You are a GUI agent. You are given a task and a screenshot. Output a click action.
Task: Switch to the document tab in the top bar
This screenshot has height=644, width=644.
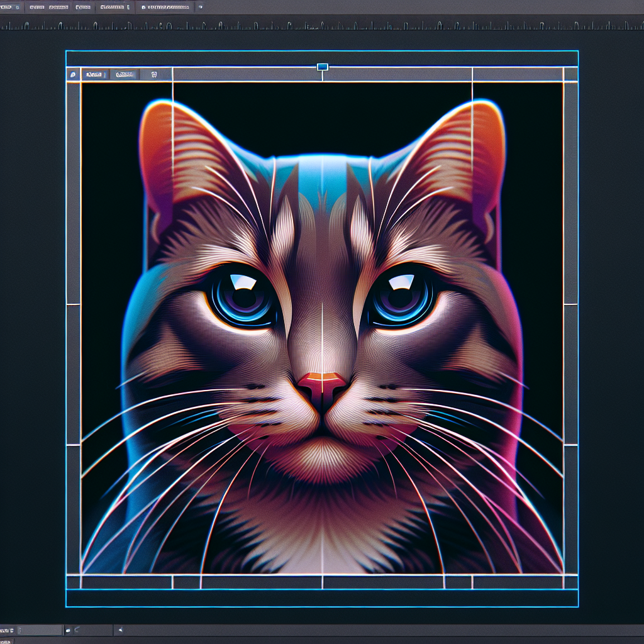(x=166, y=8)
